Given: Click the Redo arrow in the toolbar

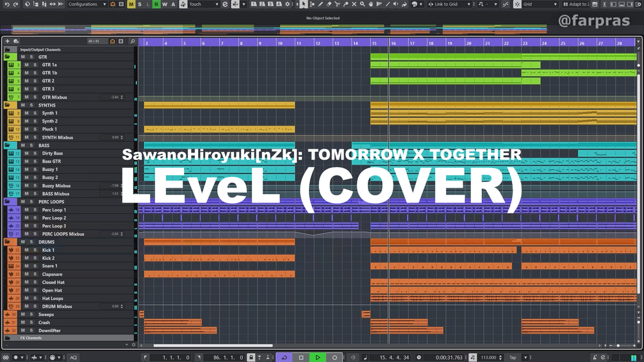Looking at the screenshot, I should (15, 4).
